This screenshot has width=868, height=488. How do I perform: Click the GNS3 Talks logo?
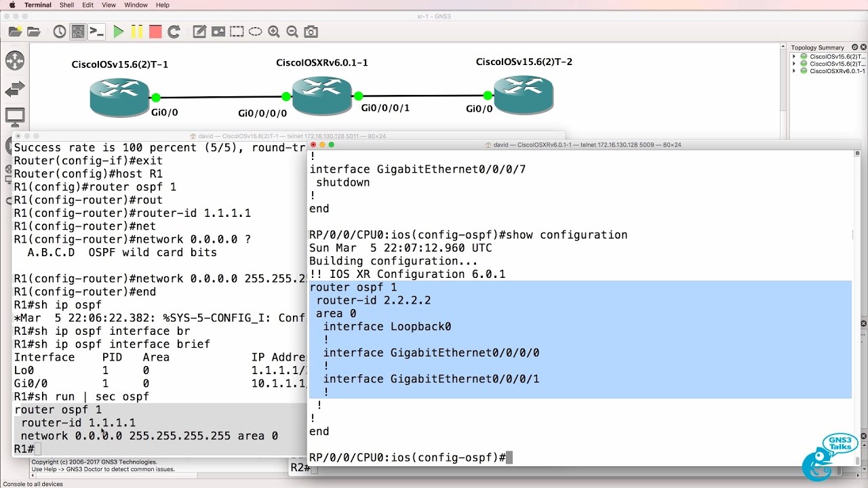point(830,456)
